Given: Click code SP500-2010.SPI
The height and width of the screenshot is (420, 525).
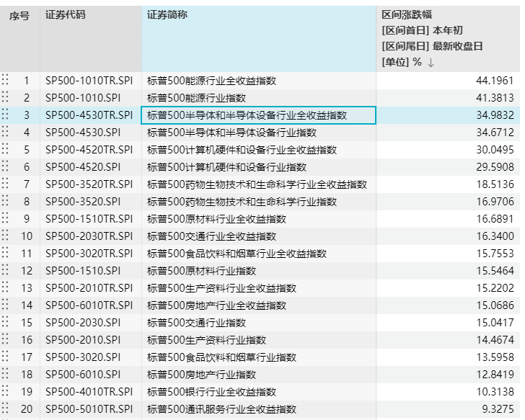Looking at the screenshot, I should click(x=83, y=340).
